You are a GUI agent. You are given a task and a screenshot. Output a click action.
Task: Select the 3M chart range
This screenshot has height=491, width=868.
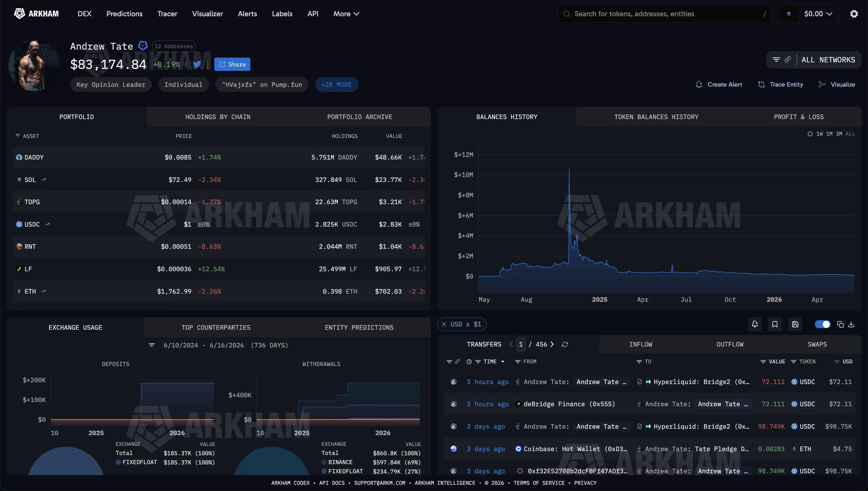(839, 134)
